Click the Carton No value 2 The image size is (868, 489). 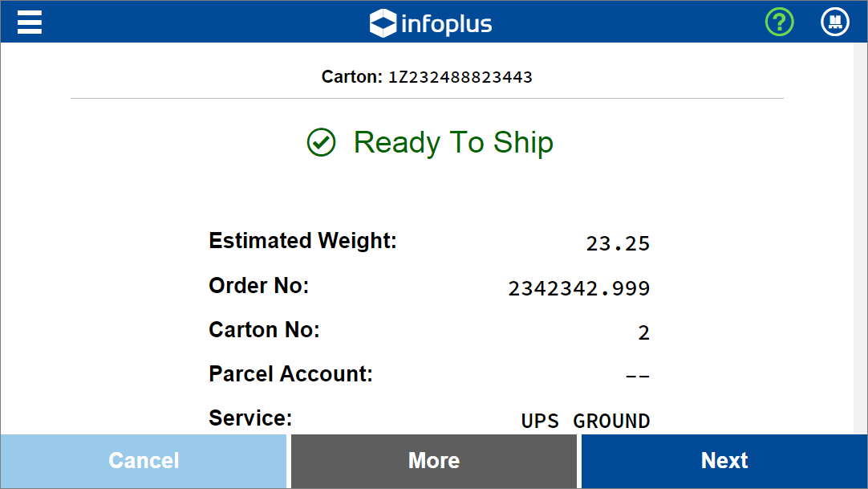coord(644,333)
